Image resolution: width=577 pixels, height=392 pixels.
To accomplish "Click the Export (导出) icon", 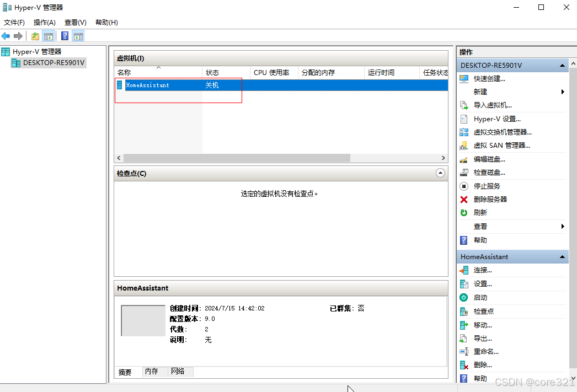I will pyautogui.click(x=464, y=339).
